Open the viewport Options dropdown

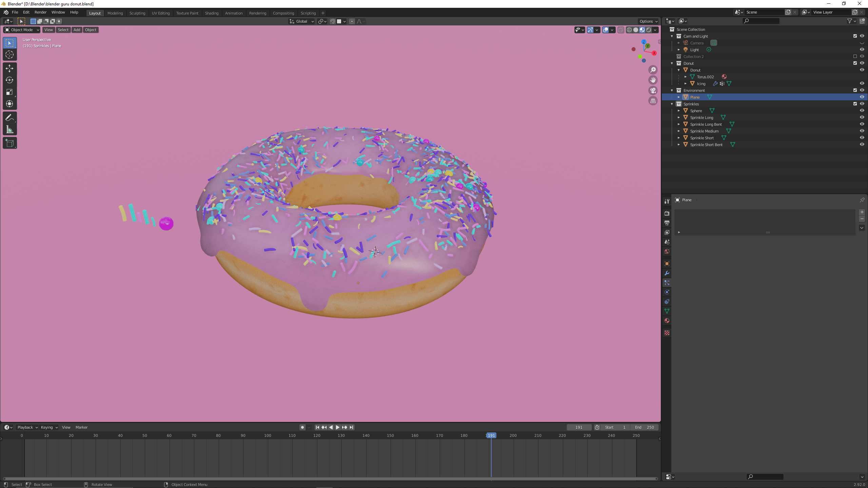click(x=648, y=21)
